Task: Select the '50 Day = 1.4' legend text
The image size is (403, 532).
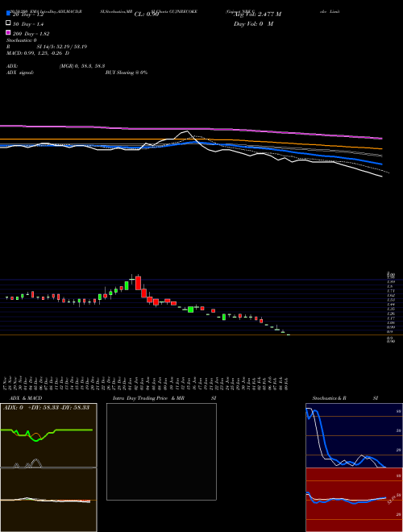Action: click(28, 24)
